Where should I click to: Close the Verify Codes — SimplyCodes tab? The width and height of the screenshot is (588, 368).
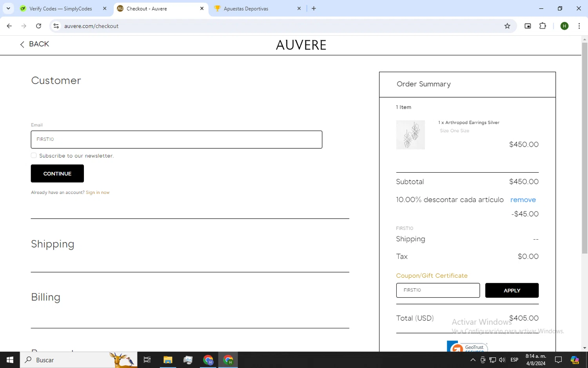[x=105, y=8]
